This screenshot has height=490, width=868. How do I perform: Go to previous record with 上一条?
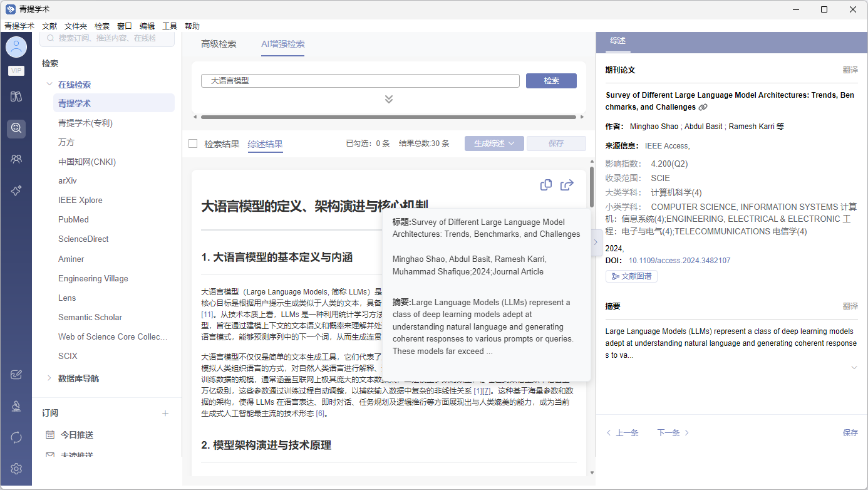[x=622, y=433]
